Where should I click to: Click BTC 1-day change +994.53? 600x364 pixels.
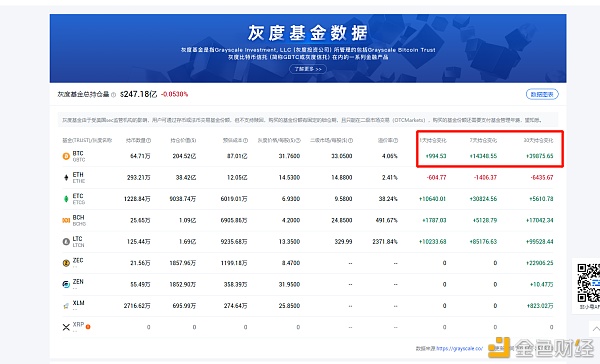436,156
